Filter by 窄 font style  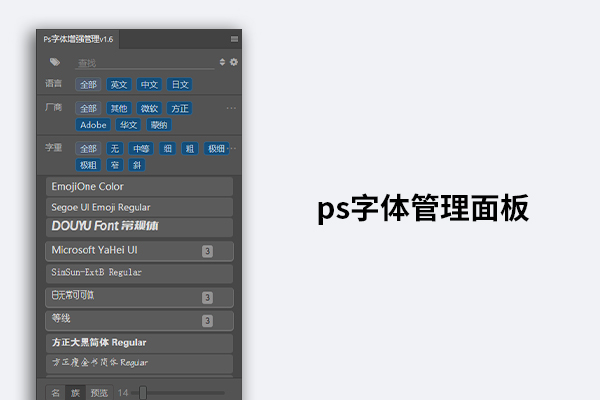click(x=115, y=165)
